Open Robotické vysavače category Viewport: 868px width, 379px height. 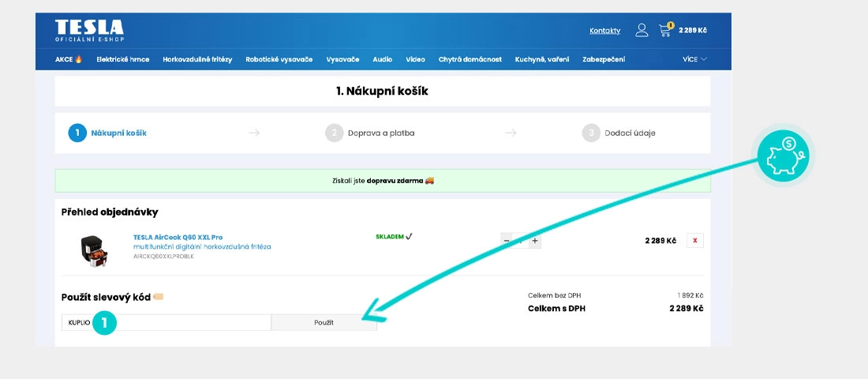coord(279,59)
